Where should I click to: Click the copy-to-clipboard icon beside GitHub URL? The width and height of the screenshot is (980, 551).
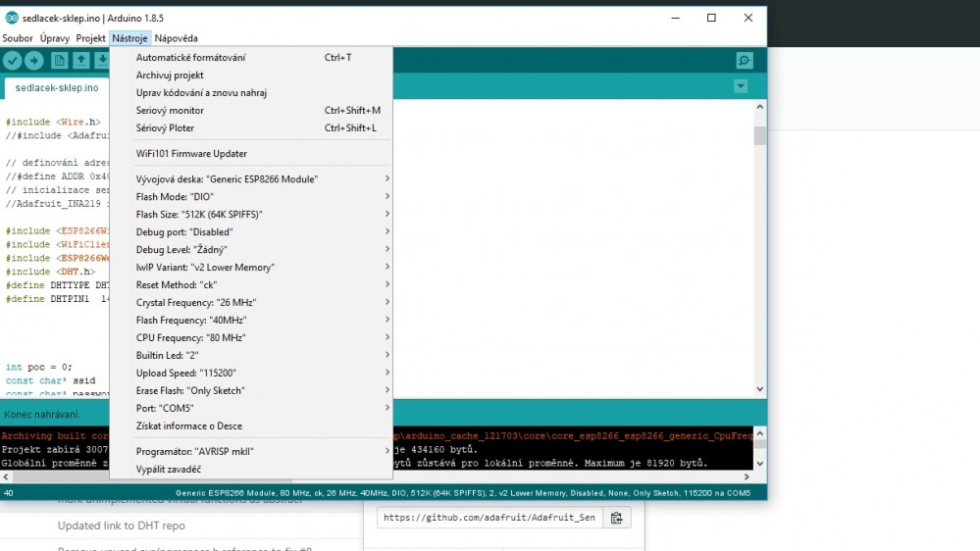(x=616, y=518)
